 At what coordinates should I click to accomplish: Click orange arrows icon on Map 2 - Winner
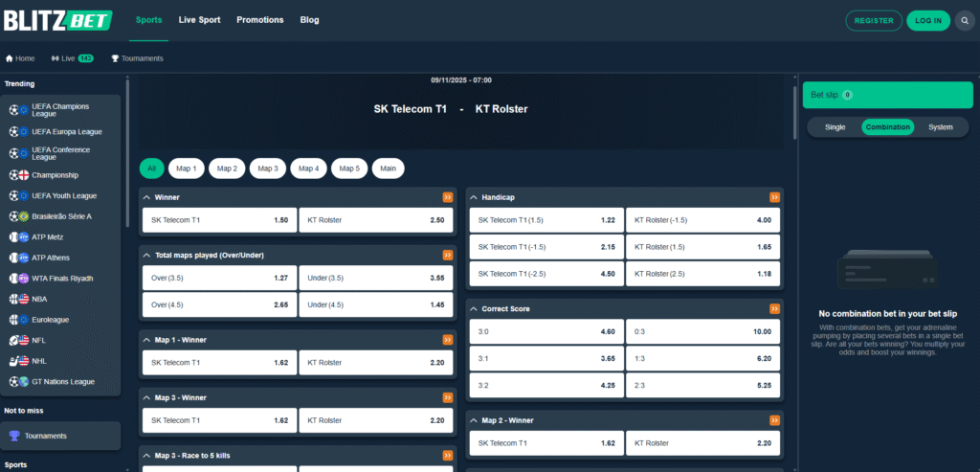point(775,420)
